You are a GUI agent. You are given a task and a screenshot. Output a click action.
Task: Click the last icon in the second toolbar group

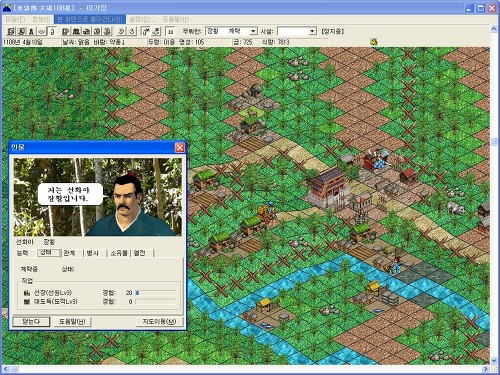tap(107, 31)
